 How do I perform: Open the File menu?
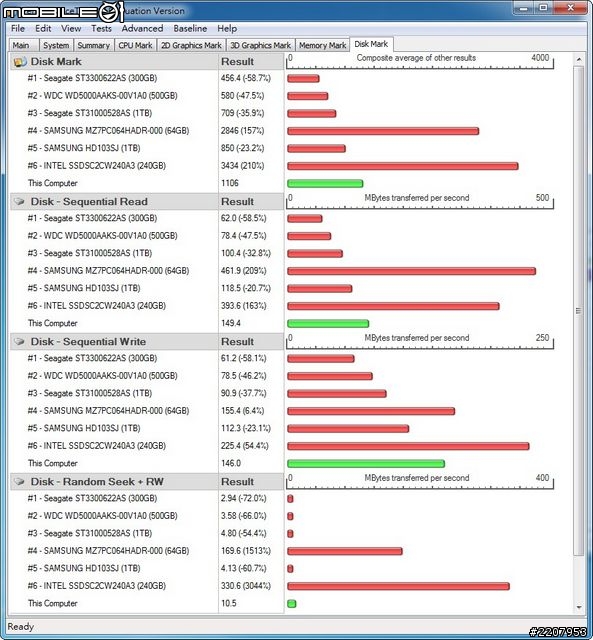pos(18,29)
